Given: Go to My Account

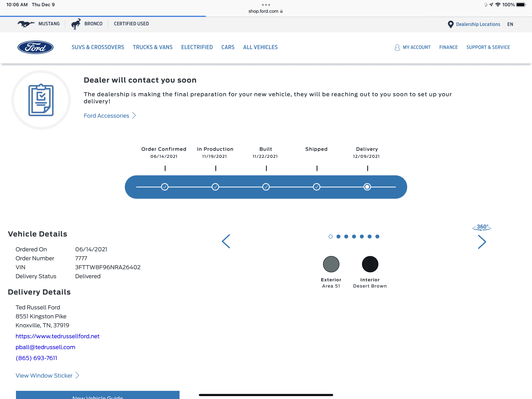Looking at the screenshot, I should click(417, 47).
